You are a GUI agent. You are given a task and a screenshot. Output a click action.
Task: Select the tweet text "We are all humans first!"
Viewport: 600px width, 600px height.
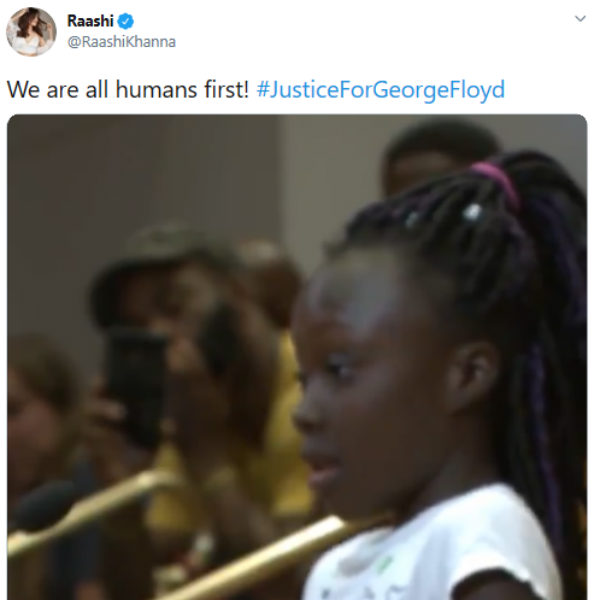click(x=128, y=90)
